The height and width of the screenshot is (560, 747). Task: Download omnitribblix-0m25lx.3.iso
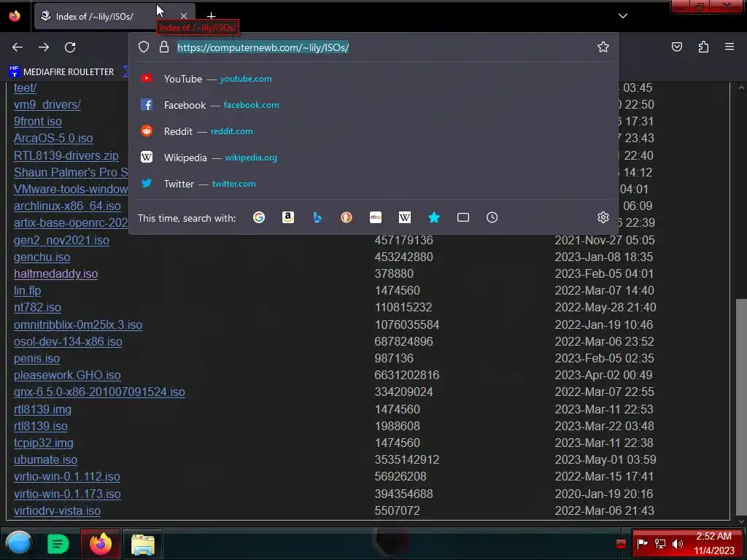78,324
